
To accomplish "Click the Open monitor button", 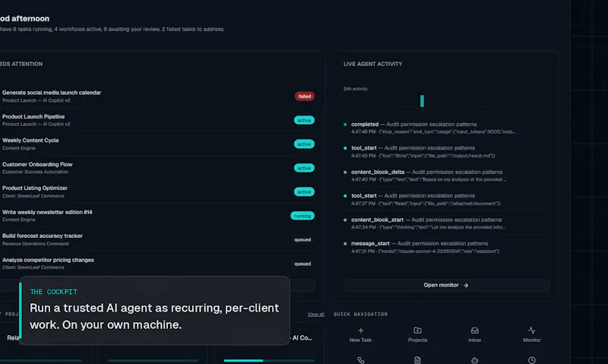I will [446, 285].
